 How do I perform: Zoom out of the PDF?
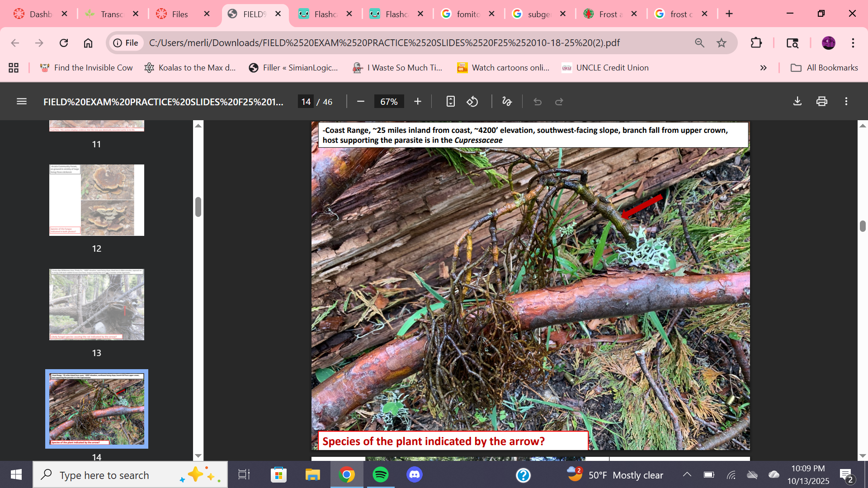coord(361,102)
